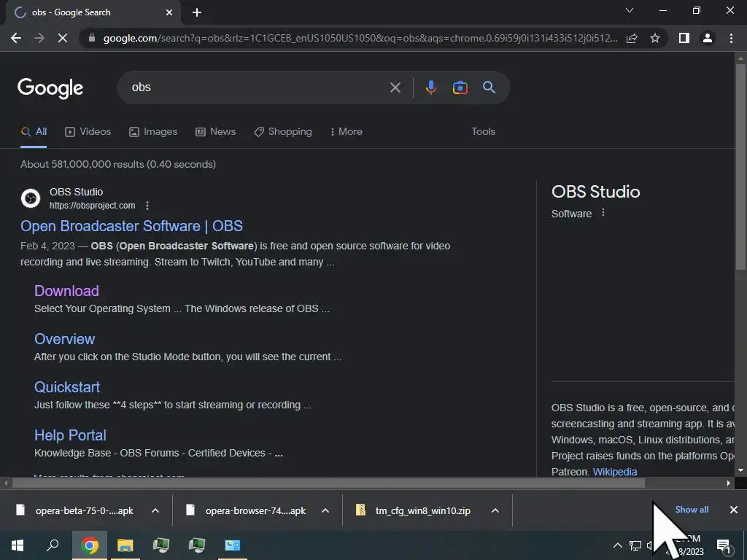Open the Windows Start menu
The image size is (747, 560).
pos(18,545)
